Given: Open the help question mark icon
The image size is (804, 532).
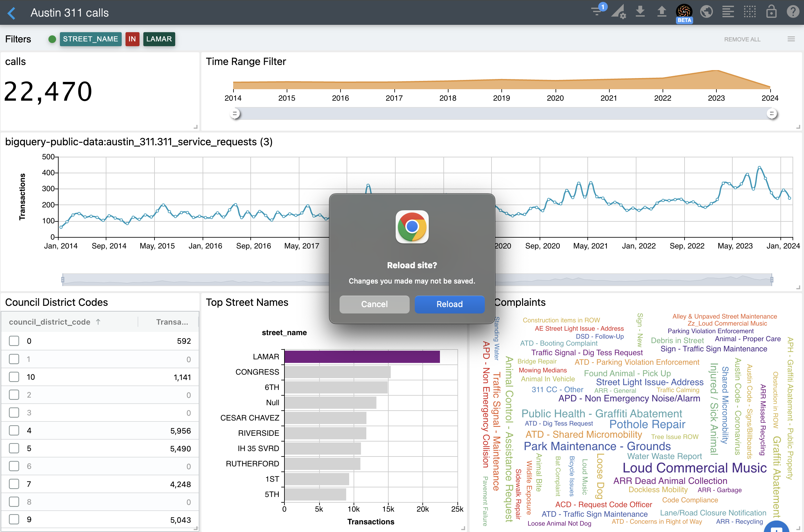Looking at the screenshot, I should click(x=793, y=11).
